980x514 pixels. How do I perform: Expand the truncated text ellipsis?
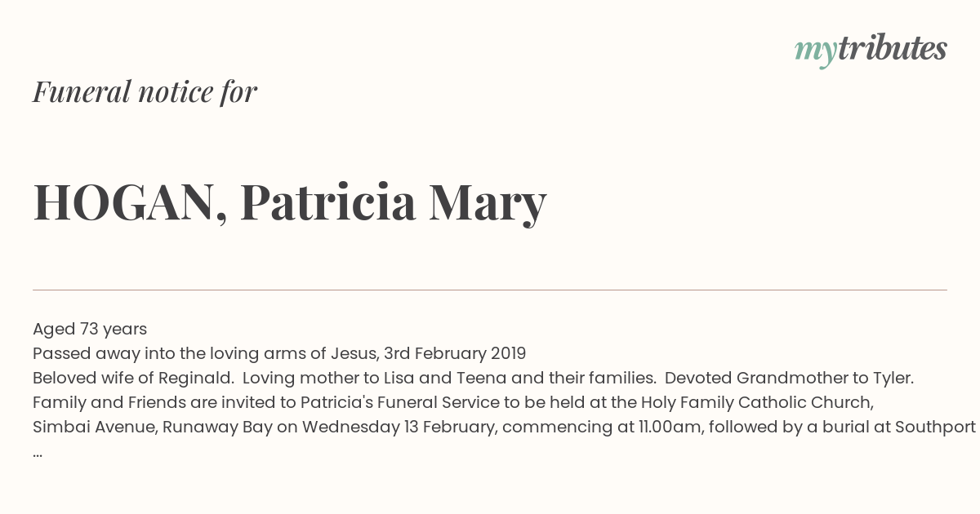pyautogui.click(x=38, y=454)
